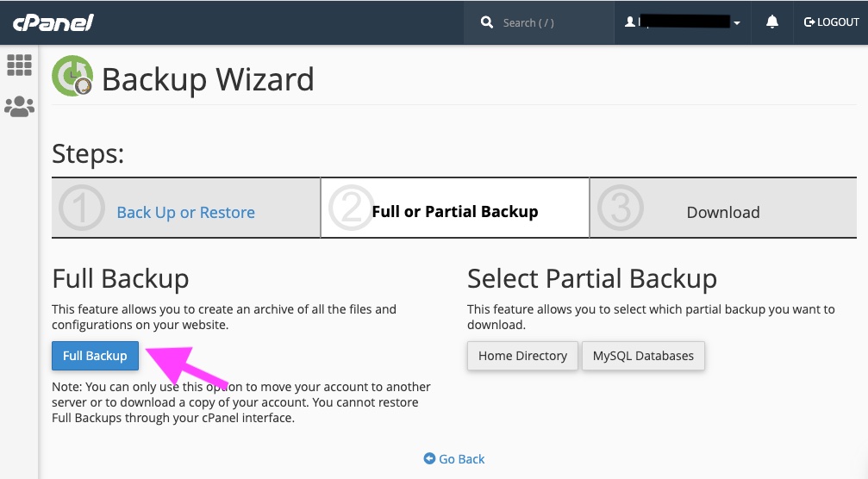This screenshot has height=479, width=868.
Task: Click the step 3 number circle
Action: tap(620, 209)
